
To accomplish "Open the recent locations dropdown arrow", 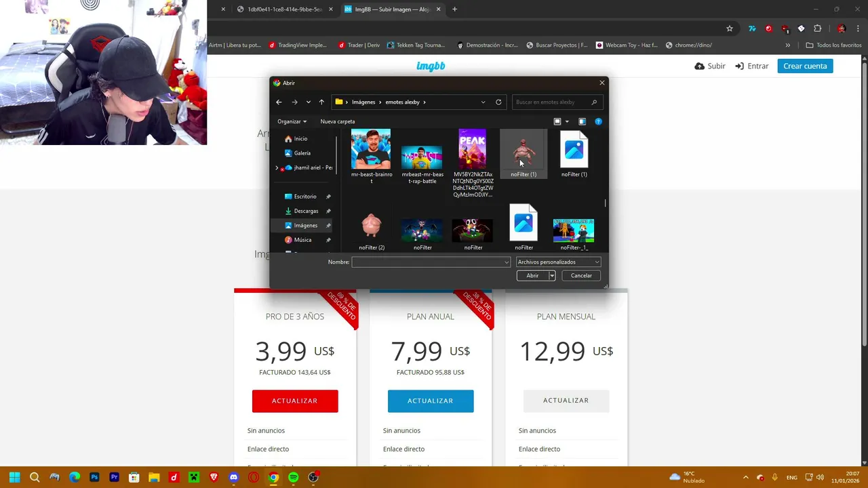I will click(x=309, y=102).
